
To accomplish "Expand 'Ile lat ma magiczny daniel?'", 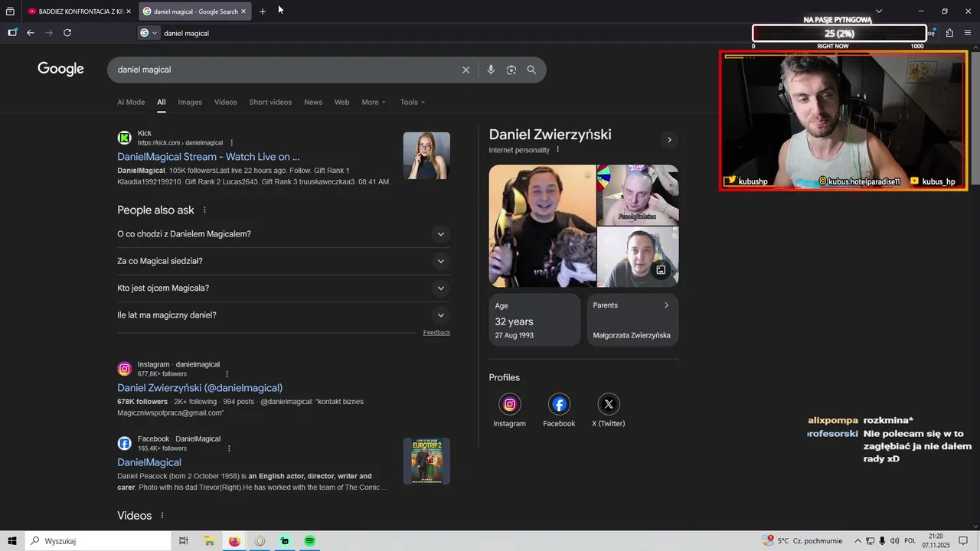I will (283, 315).
